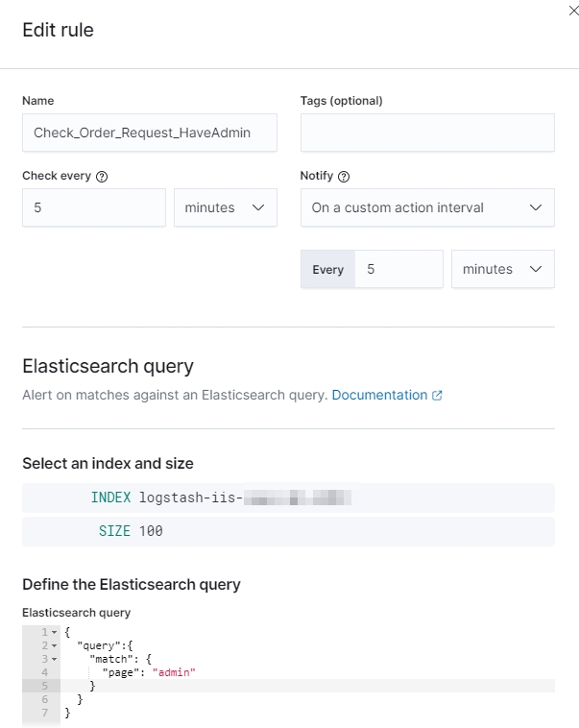Fold the "query" block at line 2
This screenshot has height=728, width=579.
[55, 646]
